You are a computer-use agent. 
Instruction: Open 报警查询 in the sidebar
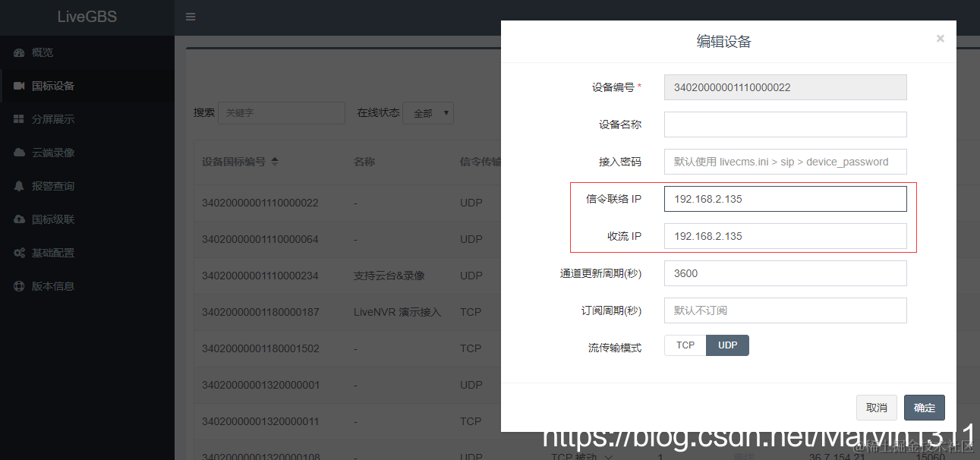pyautogui.click(x=87, y=186)
